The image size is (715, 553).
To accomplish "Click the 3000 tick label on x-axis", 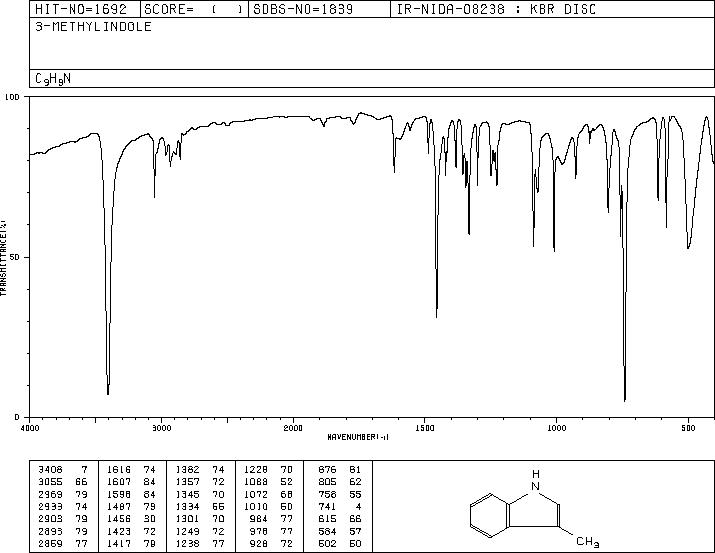I will click(161, 428).
